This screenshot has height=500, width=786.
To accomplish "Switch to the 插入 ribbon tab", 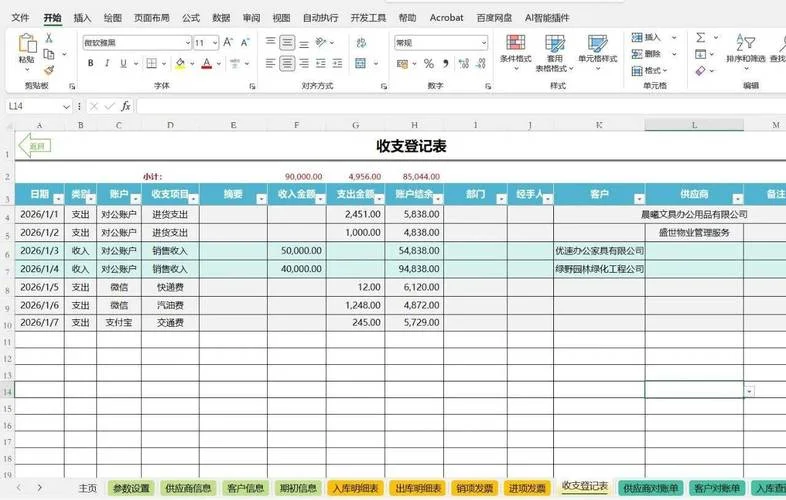I will click(x=82, y=18).
